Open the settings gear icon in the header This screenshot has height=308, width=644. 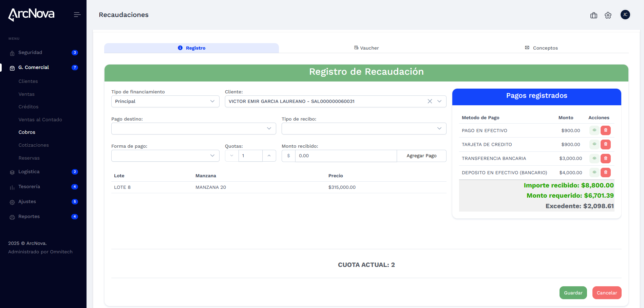coord(608,15)
